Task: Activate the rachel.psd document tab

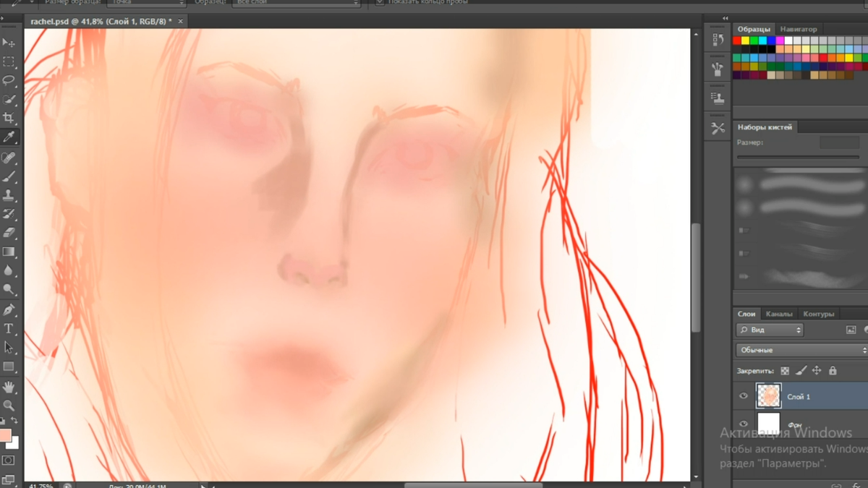Action: coord(101,22)
